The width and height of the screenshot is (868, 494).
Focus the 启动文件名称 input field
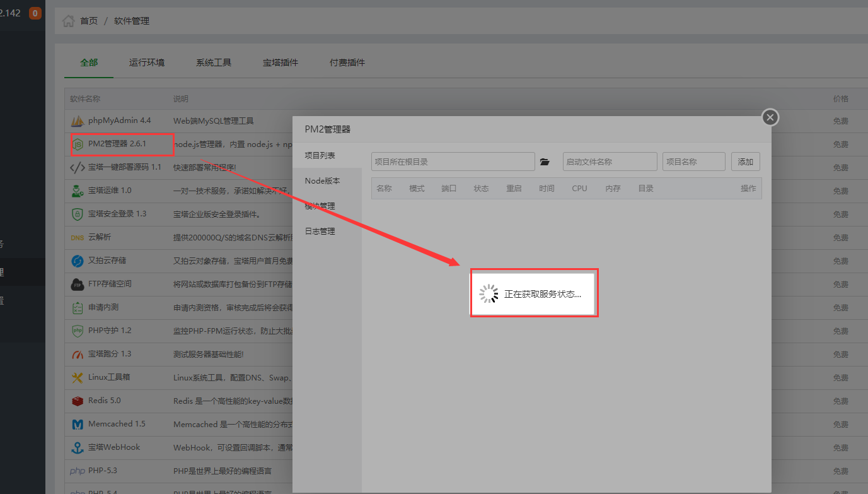click(x=610, y=162)
